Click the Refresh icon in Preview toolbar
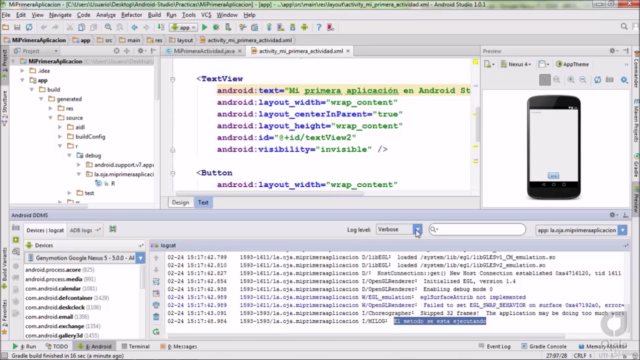 point(598,80)
